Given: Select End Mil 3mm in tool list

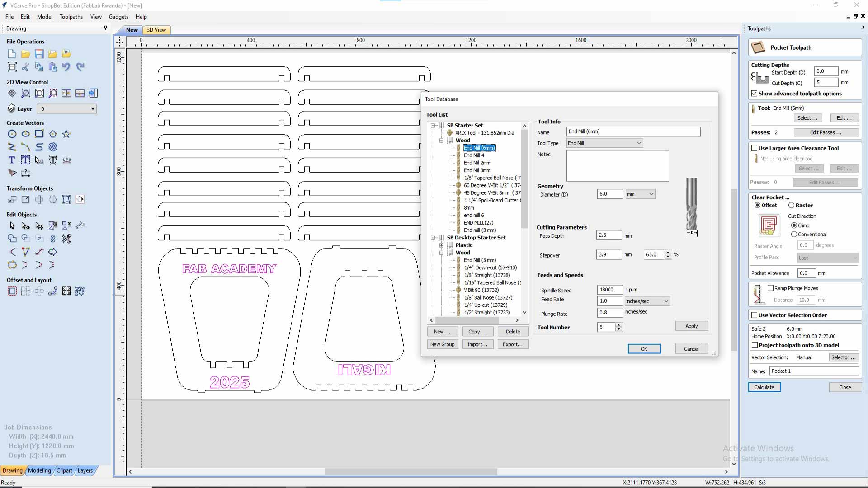Looking at the screenshot, I should tap(477, 170).
